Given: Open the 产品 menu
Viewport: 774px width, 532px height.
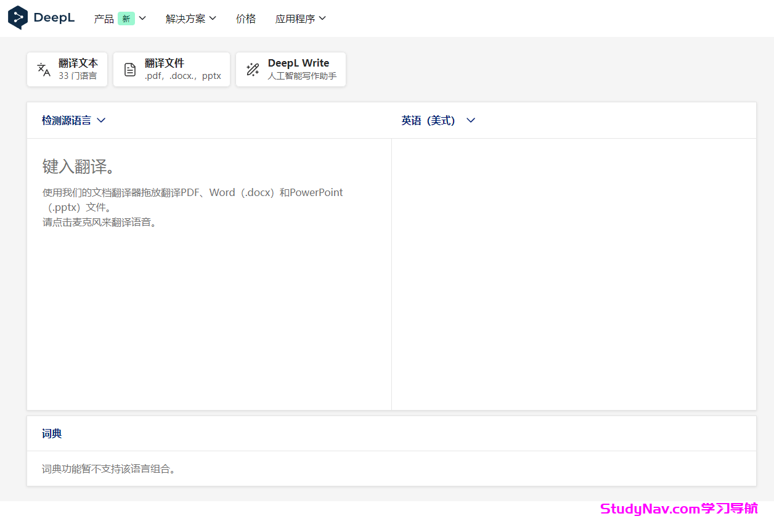Looking at the screenshot, I should coord(120,18).
